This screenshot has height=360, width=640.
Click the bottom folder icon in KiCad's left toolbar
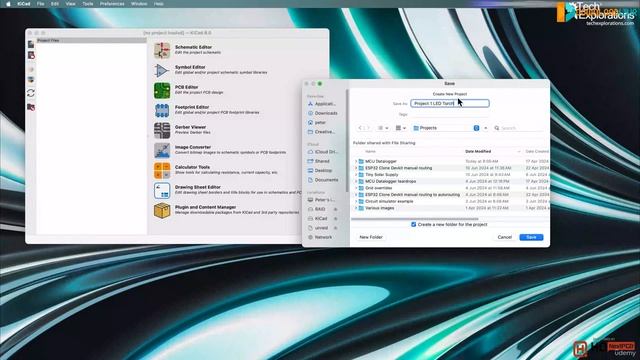pyautogui.click(x=31, y=107)
